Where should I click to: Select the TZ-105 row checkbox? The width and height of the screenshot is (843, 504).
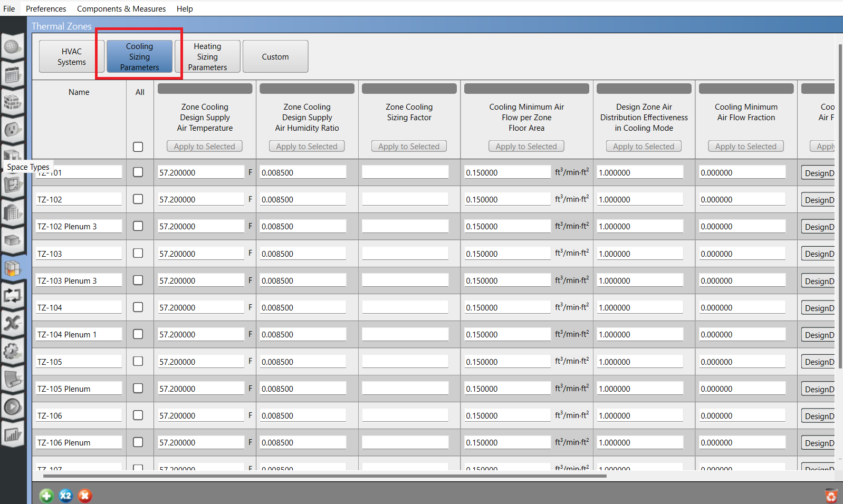[x=138, y=362]
